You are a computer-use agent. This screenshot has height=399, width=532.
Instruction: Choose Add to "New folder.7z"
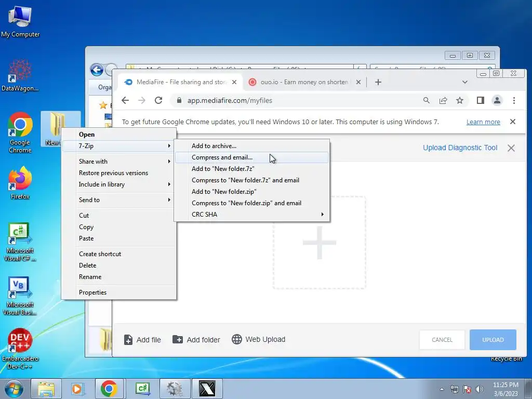coord(252,169)
